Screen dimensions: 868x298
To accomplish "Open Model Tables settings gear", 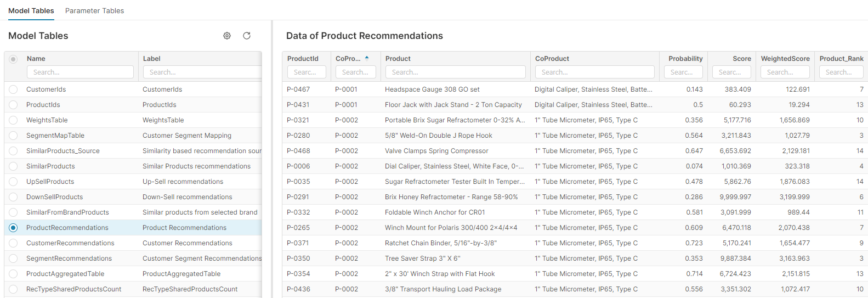I will point(227,36).
